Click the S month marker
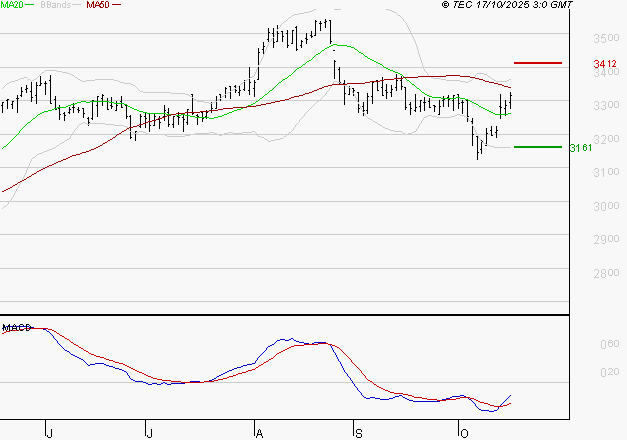 pos(359,434)
